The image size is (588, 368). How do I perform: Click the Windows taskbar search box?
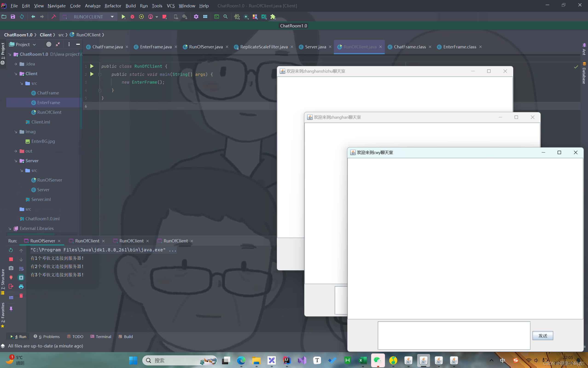click(x=180, y=360)
